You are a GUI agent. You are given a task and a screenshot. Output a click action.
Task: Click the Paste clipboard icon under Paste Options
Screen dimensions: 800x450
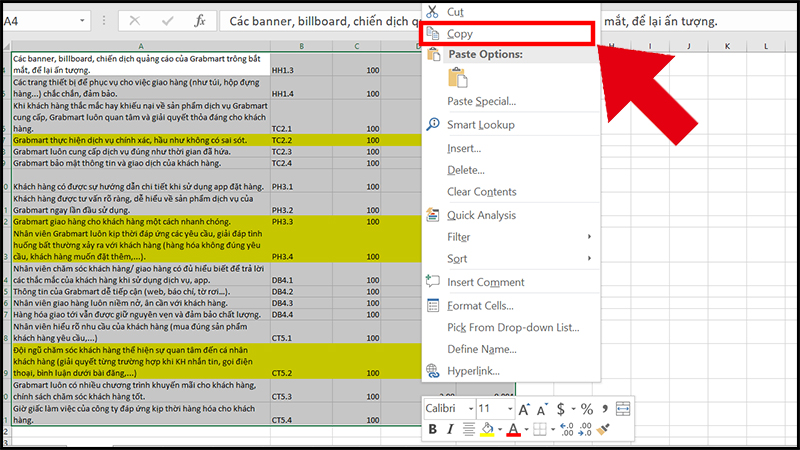coord(459,78)
